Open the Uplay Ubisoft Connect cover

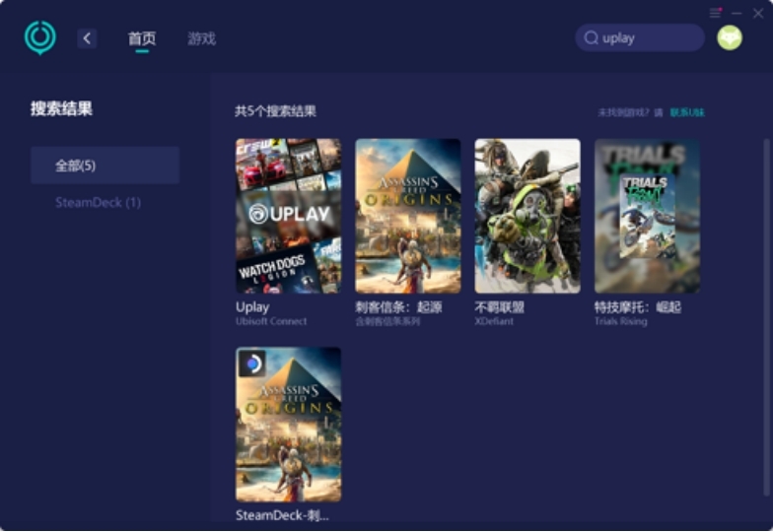click(x=288, y=216)
